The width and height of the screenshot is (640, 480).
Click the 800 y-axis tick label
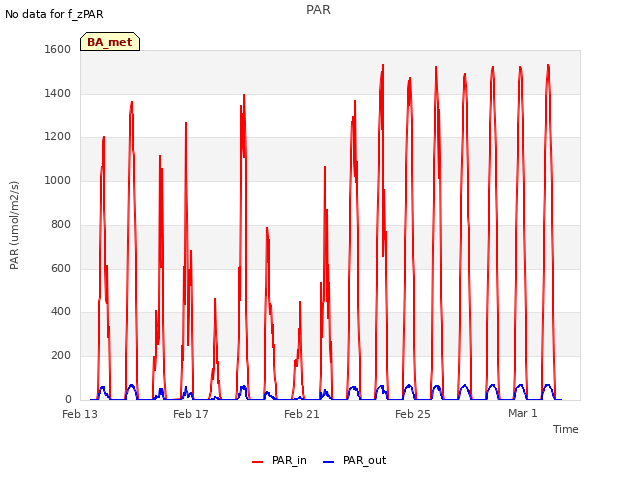click(x=61, y=224)
